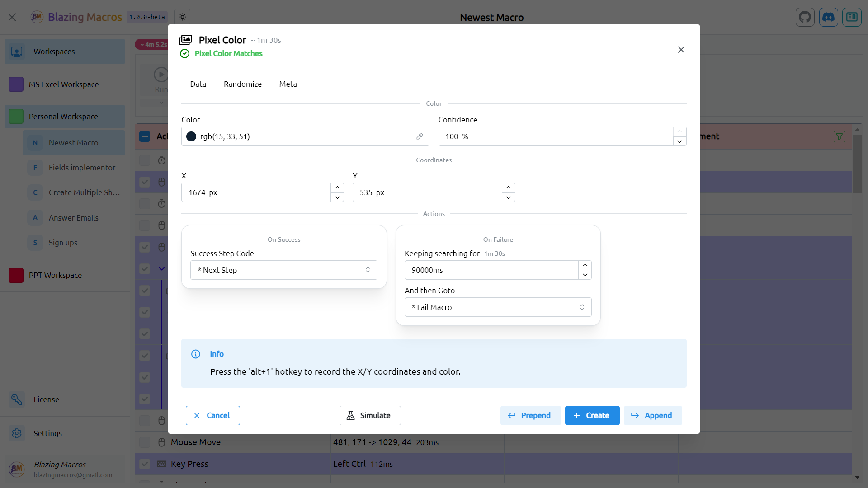Open the Discord link icon
The height and width of the screenshot is (488, 868).
click(828, 17)
